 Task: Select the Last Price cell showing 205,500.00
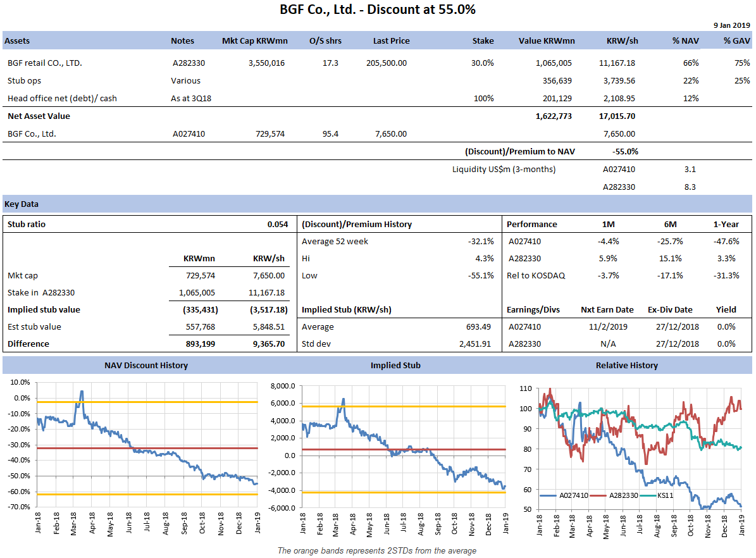[x=386, y=63]
